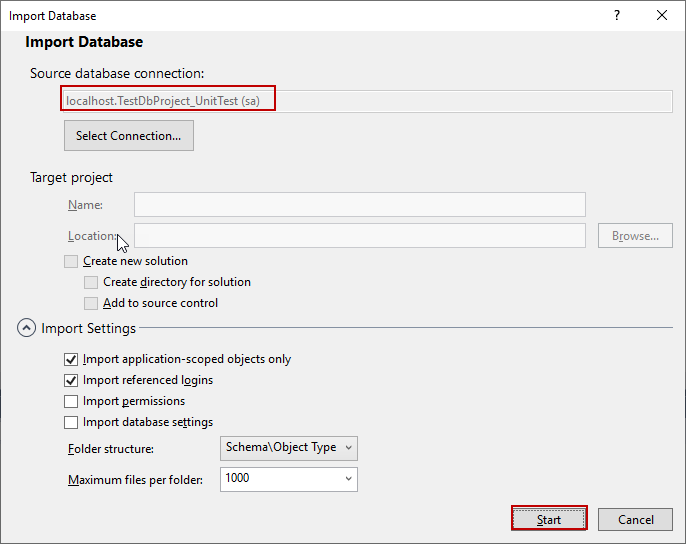Viewport: 686px width, 544px height.
Task: Click the Browse button for location
Action: (x=635, y=236)
